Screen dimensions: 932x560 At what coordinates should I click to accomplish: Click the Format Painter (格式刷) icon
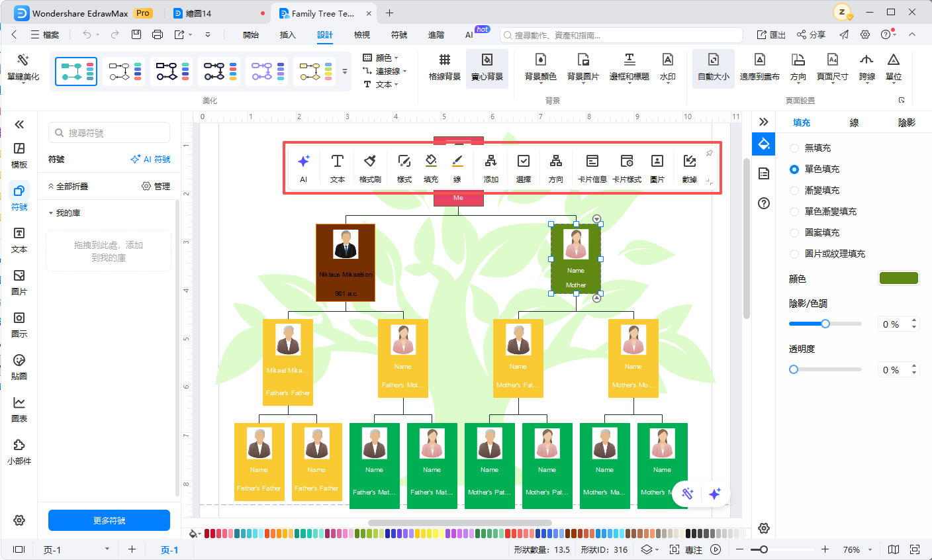pyautogui.click(x=370, y=167)
